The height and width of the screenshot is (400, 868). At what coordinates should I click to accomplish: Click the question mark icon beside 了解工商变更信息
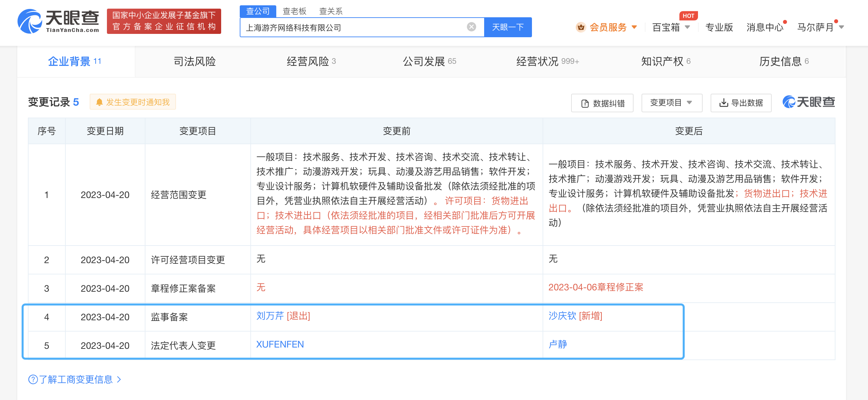point(33,379)
